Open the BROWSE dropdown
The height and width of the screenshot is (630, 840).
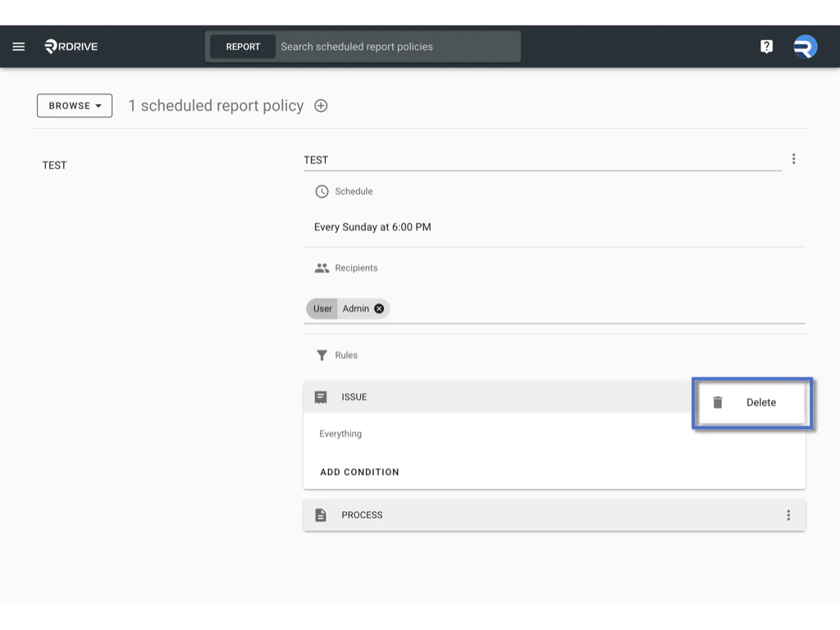coord(74,105)
